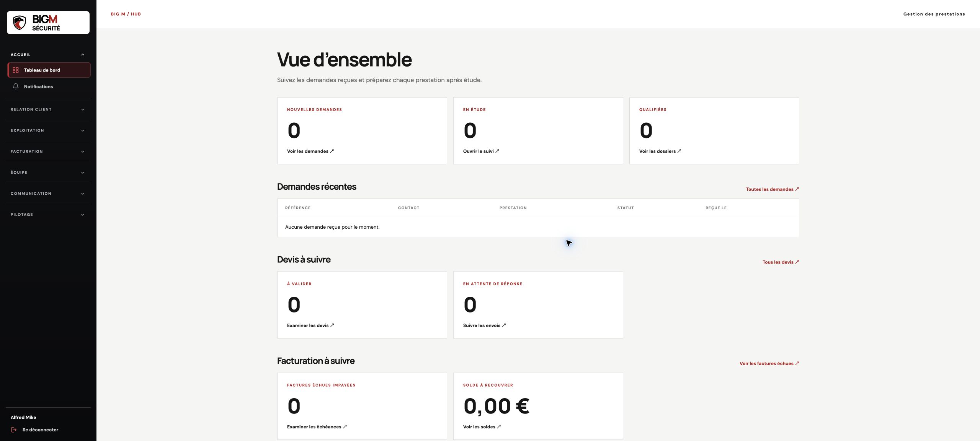Expand the Équipe section
This screenshot has width=980, height=441.
[x=48, y=172]
